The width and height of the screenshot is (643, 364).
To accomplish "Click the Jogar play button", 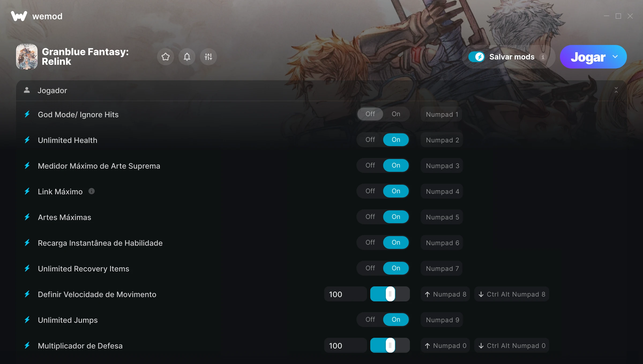I will pos(588,57).
